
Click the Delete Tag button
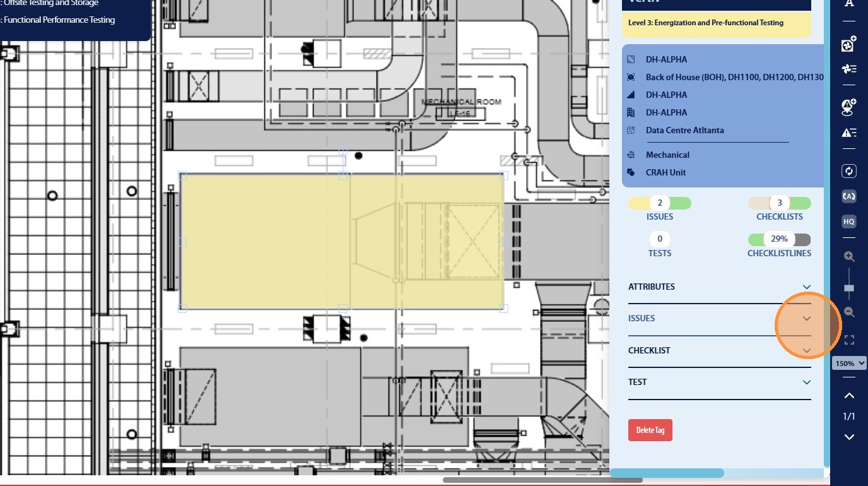click(x=650, y=430)
